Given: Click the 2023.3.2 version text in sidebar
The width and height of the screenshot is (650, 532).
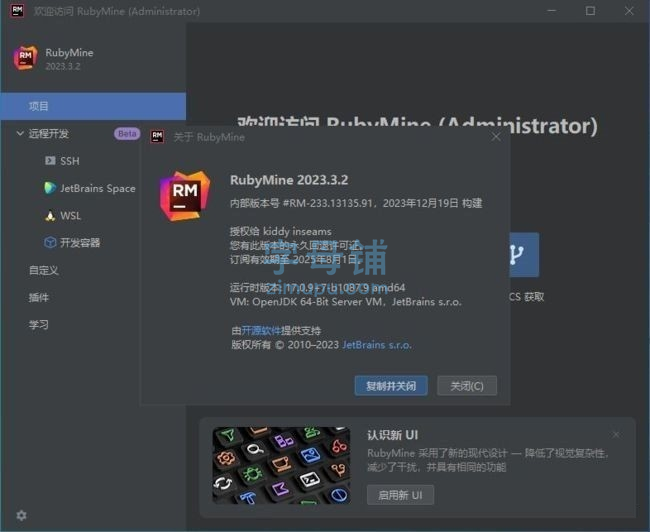Looking at the screenshot, I should 63,66.
